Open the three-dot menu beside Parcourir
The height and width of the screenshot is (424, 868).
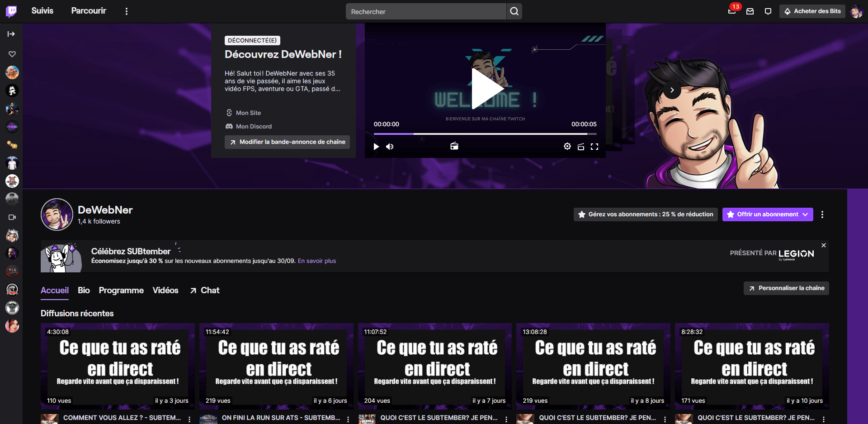pyautogui.click(x=127, y=11)
